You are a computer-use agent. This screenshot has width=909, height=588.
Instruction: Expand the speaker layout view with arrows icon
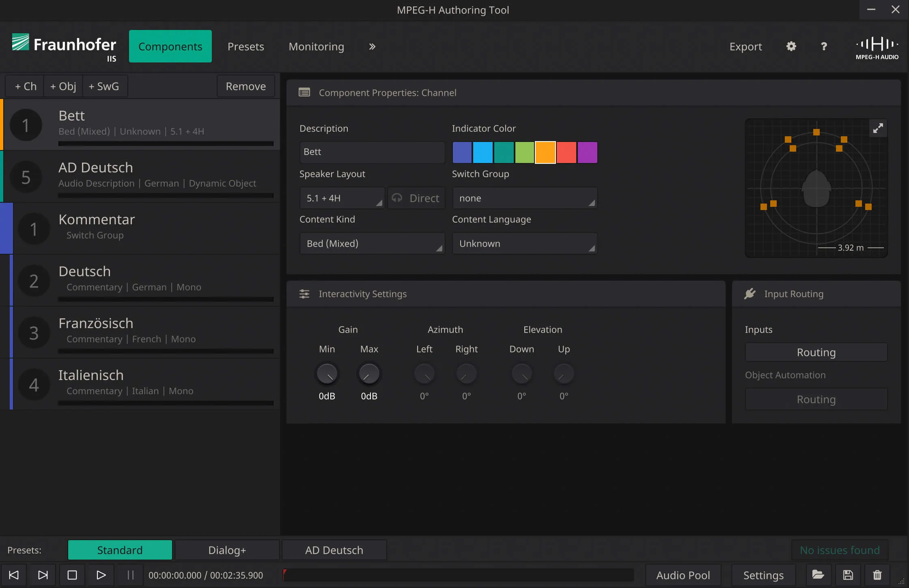(878, 128)
